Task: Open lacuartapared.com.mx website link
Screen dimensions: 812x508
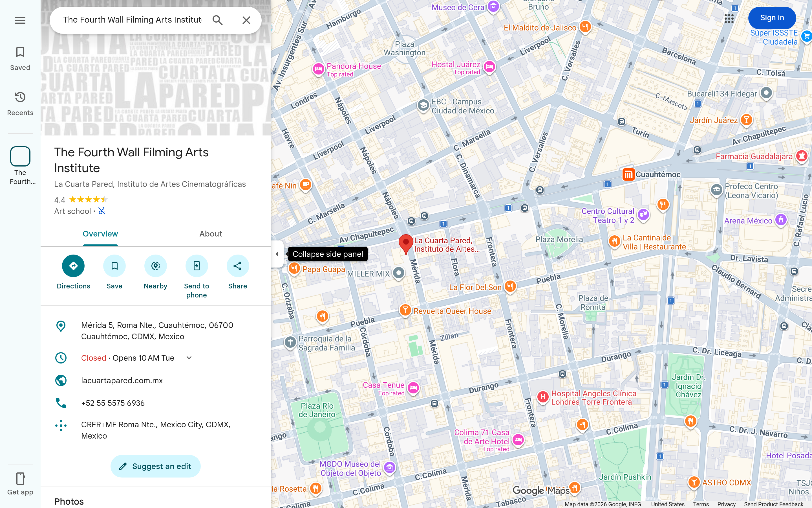Action: pyautogui.click(x=122, y=380)
